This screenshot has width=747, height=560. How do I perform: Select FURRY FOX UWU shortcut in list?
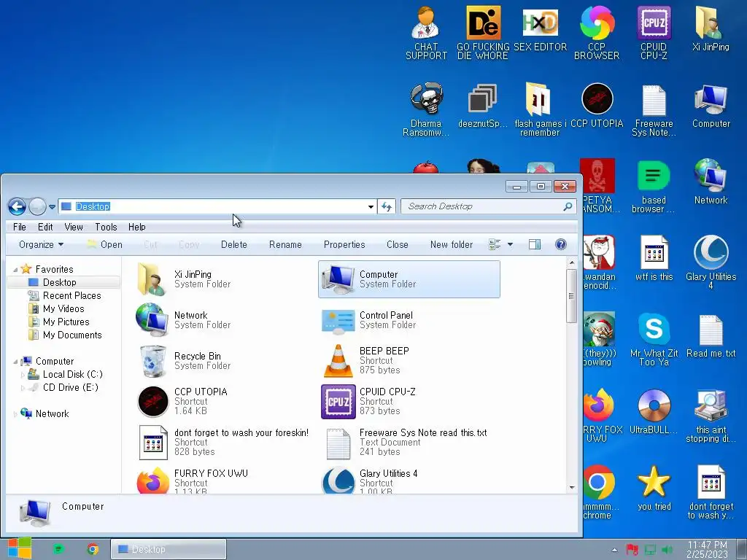click(x=193, y=481)
